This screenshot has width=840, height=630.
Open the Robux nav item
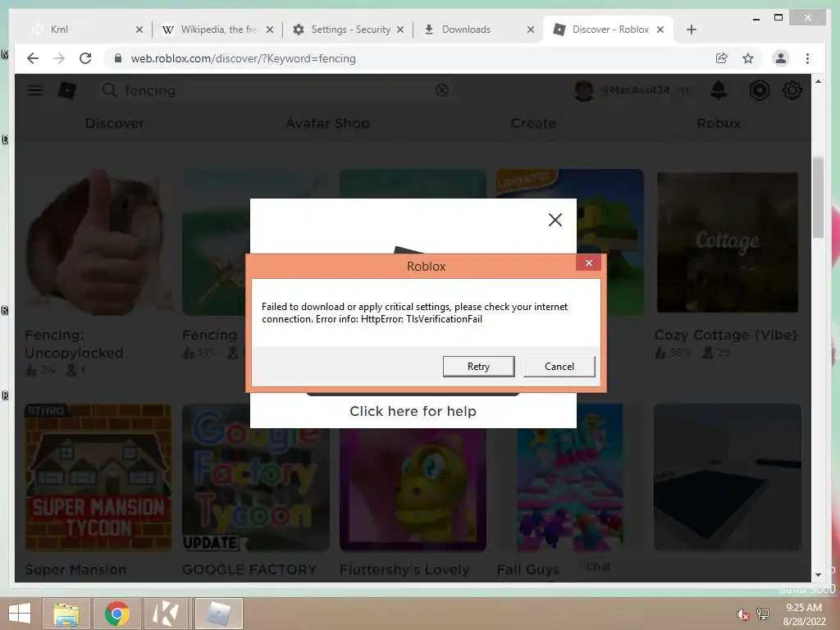click(x=719, y=123)
